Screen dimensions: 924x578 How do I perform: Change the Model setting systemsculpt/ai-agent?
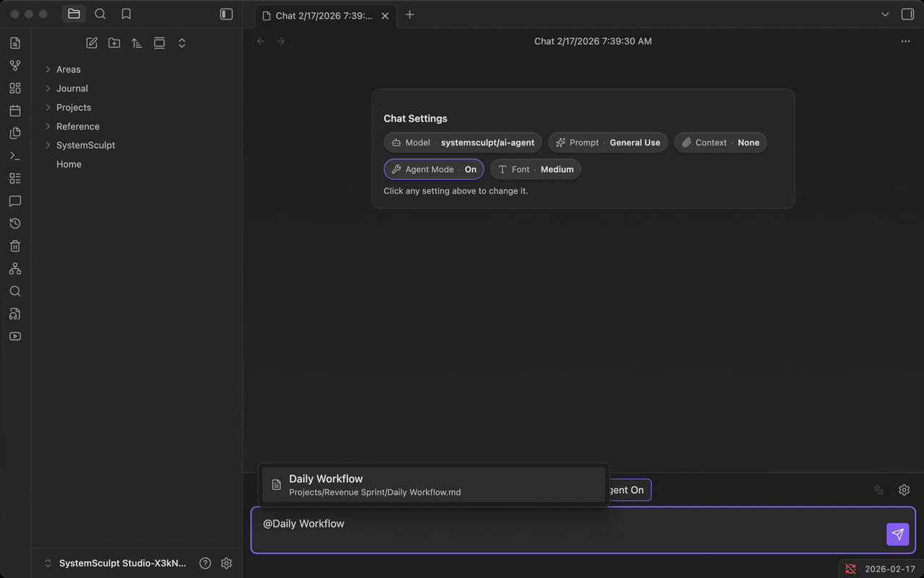[x=462, y=142]
